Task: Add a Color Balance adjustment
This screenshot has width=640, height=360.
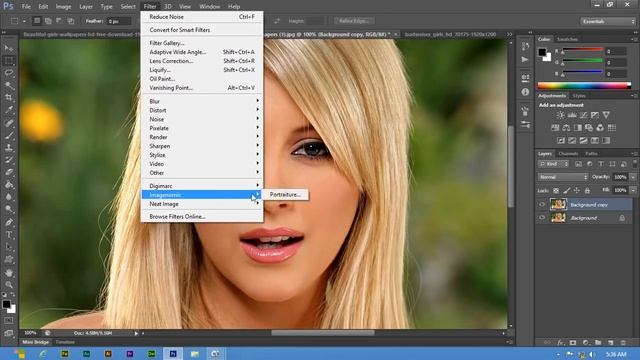Action: click(567, 128)
